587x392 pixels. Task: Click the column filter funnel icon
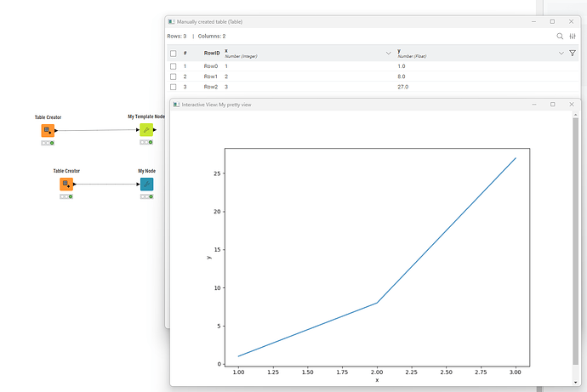pos(573,53)
